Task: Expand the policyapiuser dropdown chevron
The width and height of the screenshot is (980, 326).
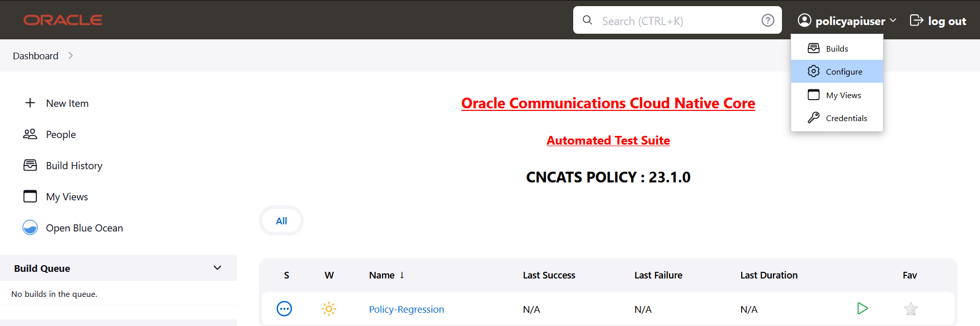Action: (x=893, y=20)
